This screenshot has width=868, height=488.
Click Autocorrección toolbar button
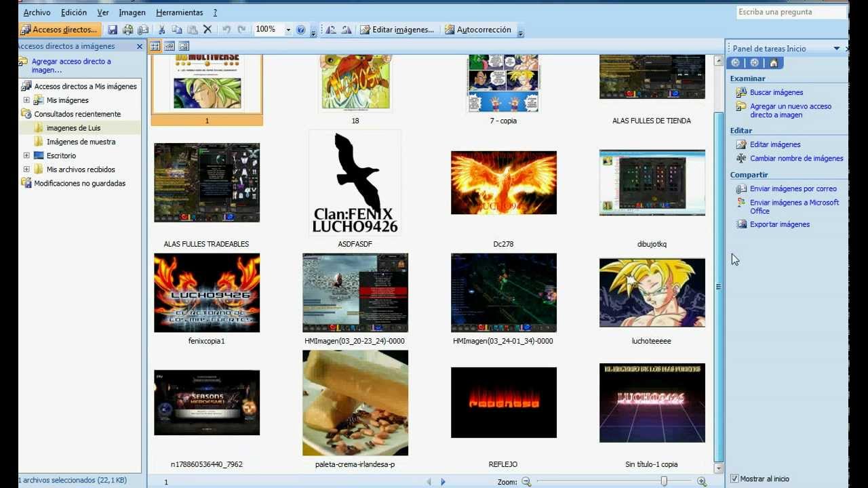tap(477, 30)
